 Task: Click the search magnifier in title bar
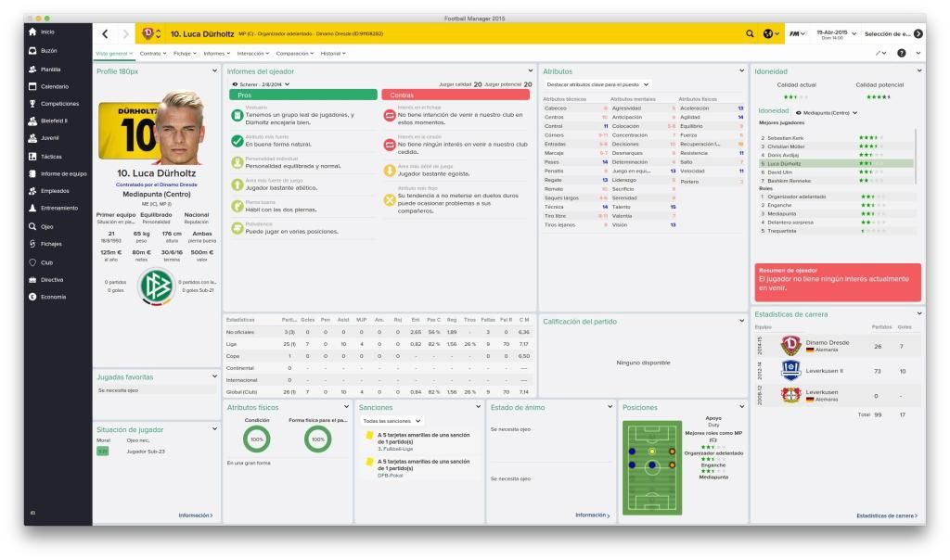(750, 34)
